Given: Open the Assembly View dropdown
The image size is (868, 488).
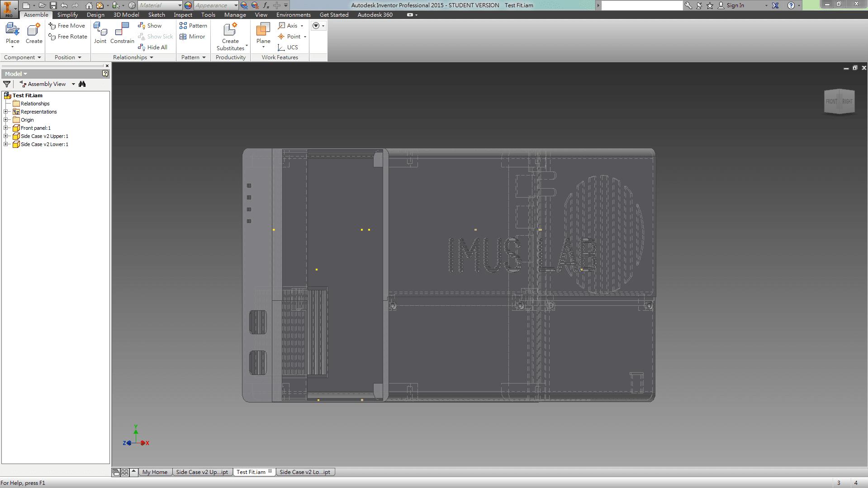Looking at the screenshot, I should coord(73,84).
